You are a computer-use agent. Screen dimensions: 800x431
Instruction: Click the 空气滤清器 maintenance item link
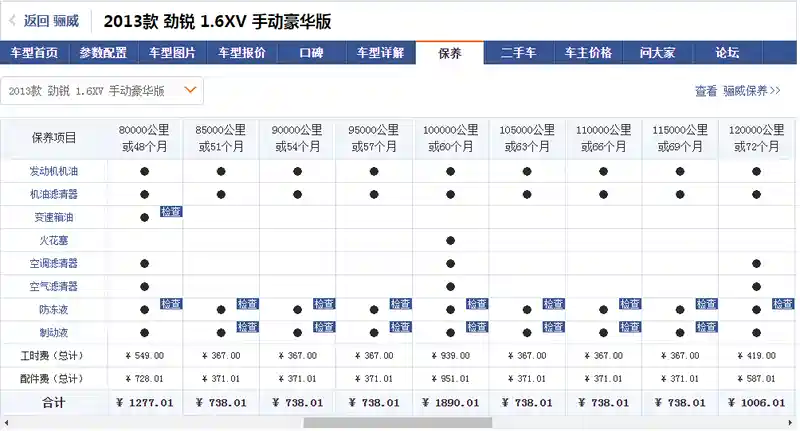pos(54,287)
